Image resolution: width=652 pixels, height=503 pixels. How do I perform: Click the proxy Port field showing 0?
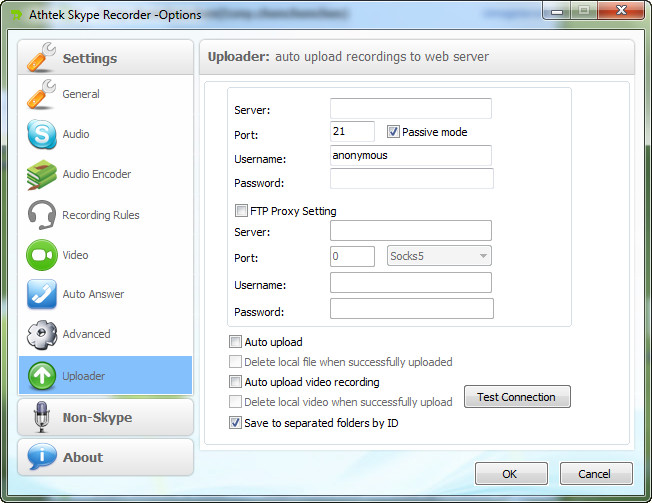point(352,256)
